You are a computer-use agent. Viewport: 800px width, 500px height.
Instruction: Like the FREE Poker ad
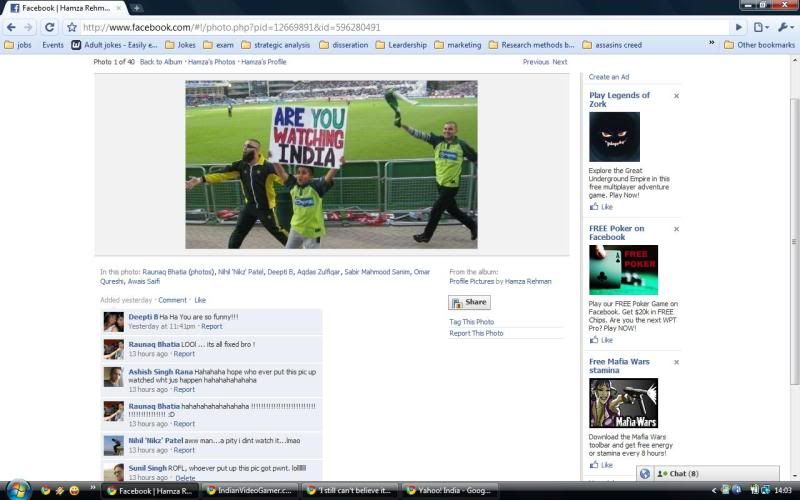click(606, 340)
